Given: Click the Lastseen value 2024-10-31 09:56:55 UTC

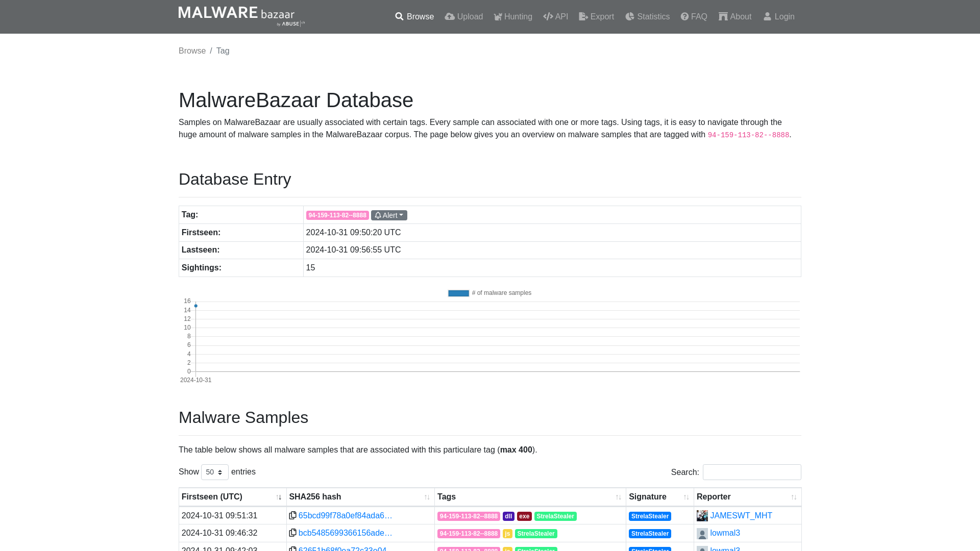Looking at the screenshot, I should coord(353,250).
